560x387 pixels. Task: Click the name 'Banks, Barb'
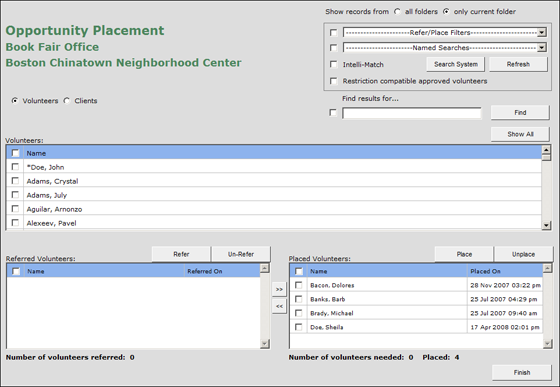coord(328,299)
